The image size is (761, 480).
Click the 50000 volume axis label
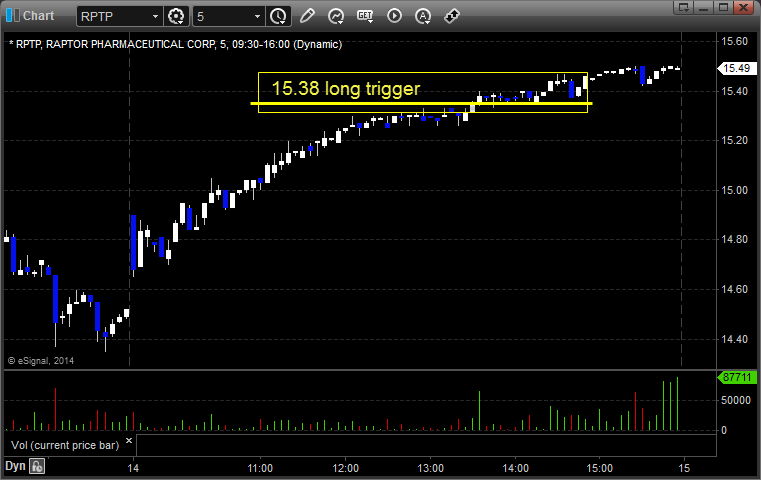[x=736, y=400]
